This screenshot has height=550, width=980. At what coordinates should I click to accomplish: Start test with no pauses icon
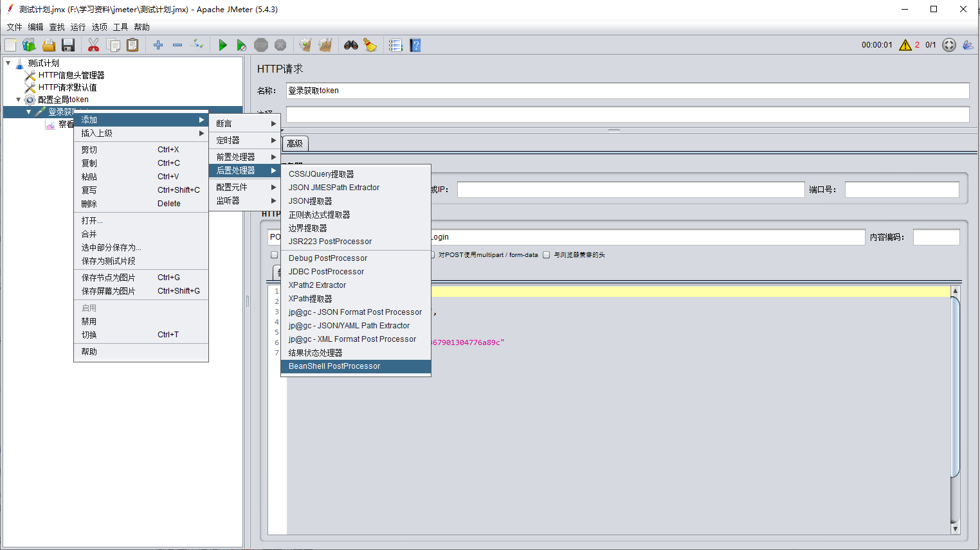[x=242, y=45]
